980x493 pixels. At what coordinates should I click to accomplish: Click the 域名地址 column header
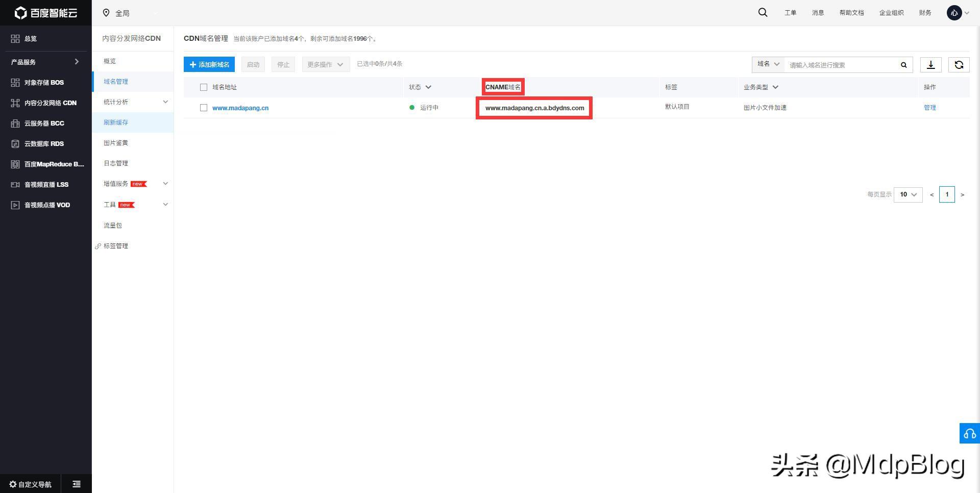coord(225,87)
